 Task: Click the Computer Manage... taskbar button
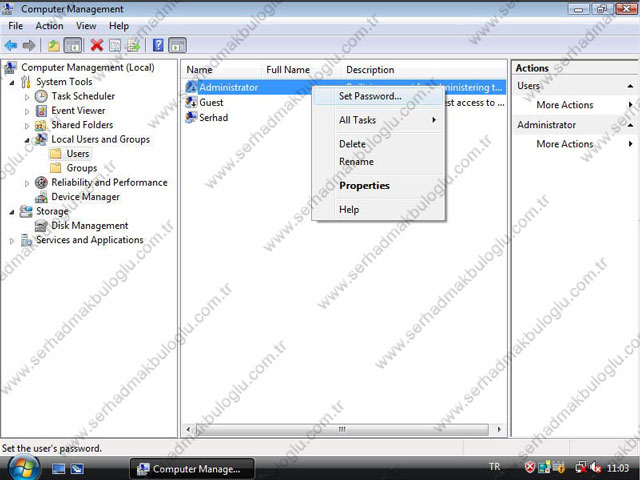tap(192, 469)
